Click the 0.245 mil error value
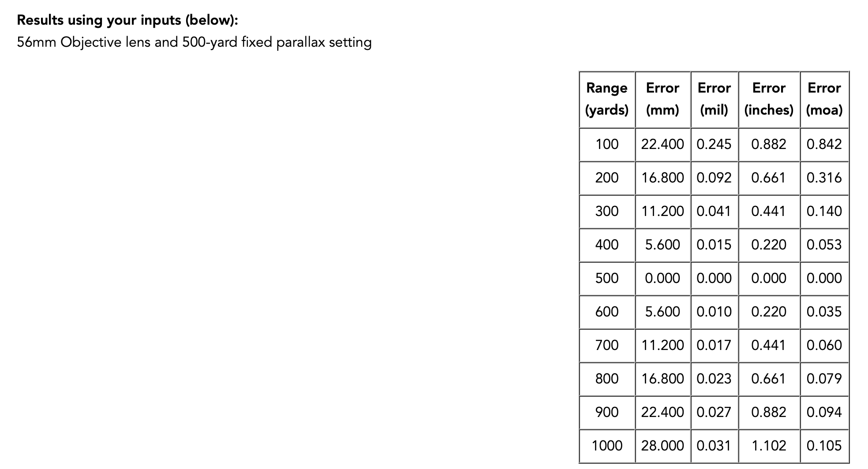868x469 pixels. click(x=714, y=144)
